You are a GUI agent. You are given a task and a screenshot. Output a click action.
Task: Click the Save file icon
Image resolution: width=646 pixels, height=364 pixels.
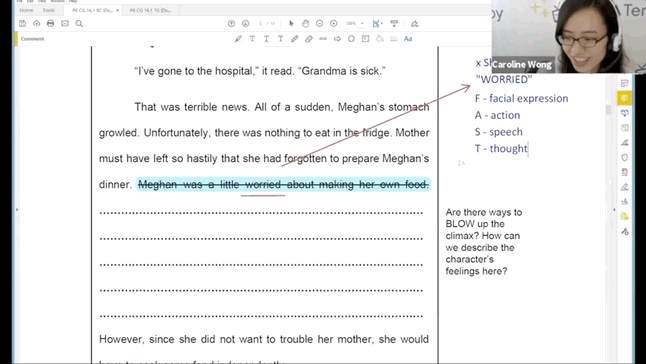(23, 23)
